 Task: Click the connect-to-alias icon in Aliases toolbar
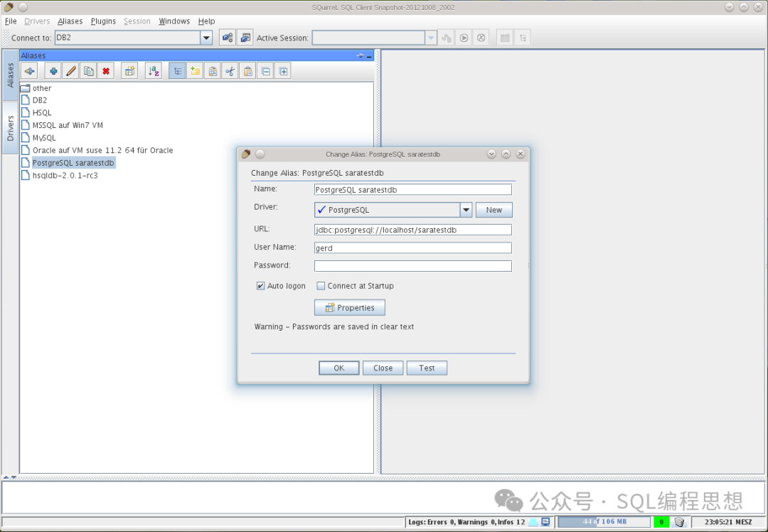(29, 71)
